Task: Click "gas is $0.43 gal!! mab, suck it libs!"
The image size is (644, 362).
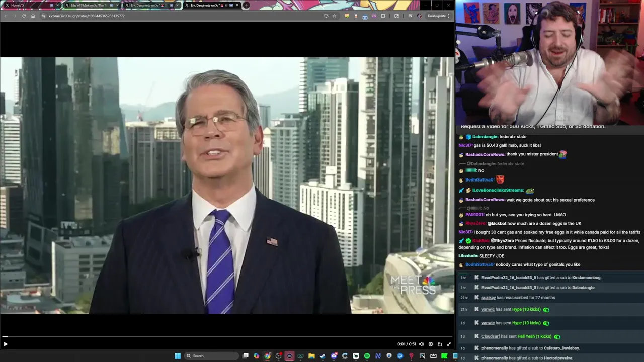Action: click(507, 145)
